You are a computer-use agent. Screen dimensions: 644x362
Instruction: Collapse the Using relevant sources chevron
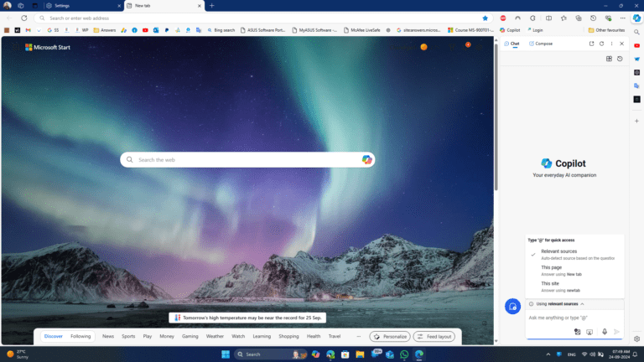[x=582, y=303]
